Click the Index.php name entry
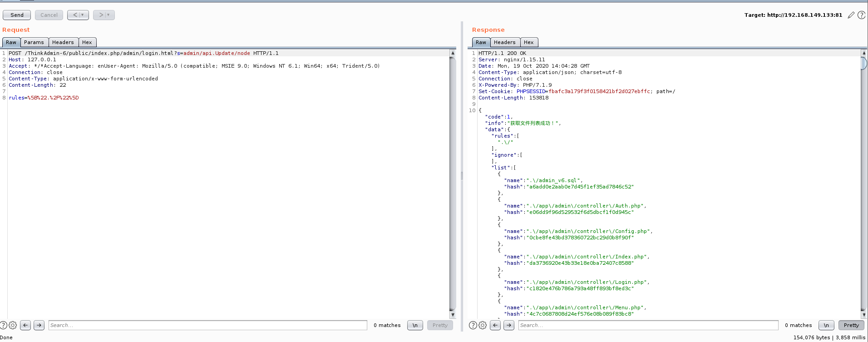The height and width of the screenshot is (342, 868). point(577,257)
